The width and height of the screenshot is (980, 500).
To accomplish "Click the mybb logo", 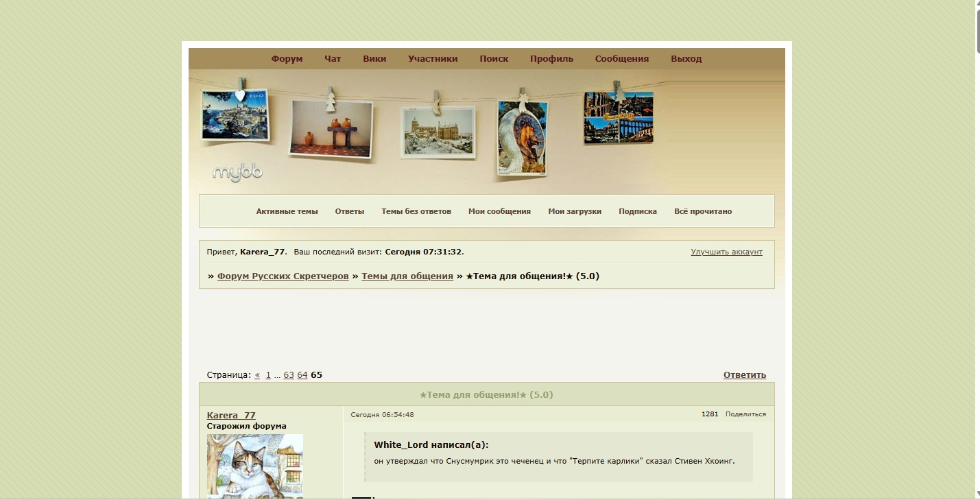I will 237,171.
